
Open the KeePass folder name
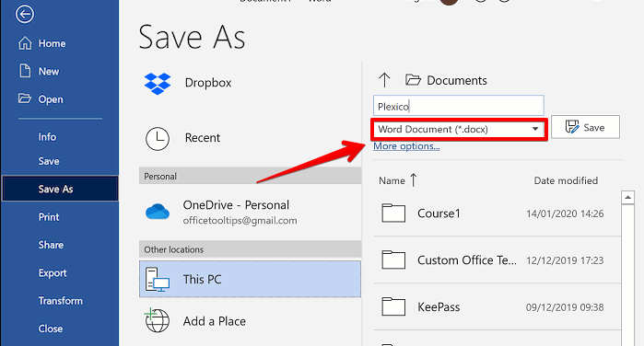click(x=439, y=307)
